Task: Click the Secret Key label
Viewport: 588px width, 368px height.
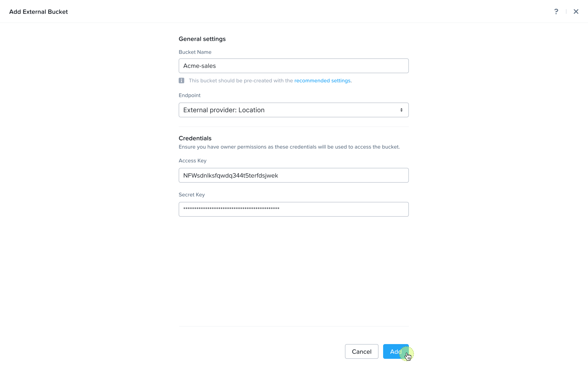Action: point(192,195)
